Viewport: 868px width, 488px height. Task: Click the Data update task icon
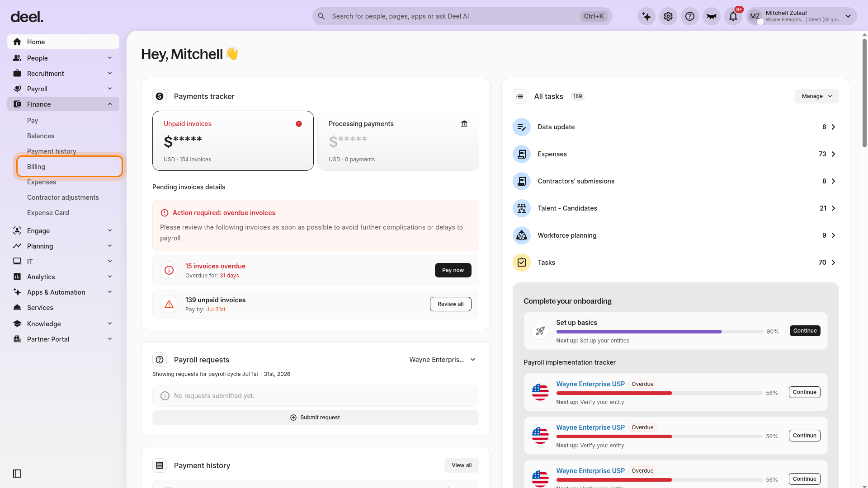click(522, 127)
